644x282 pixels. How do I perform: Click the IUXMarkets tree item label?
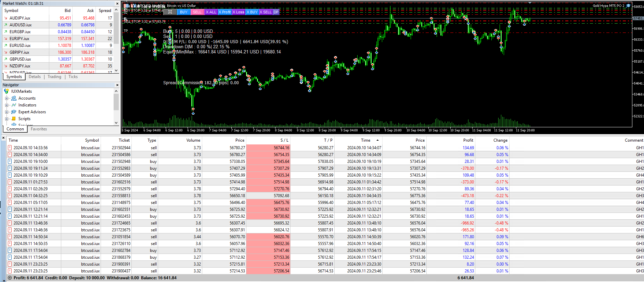click(x=21, y=91)
